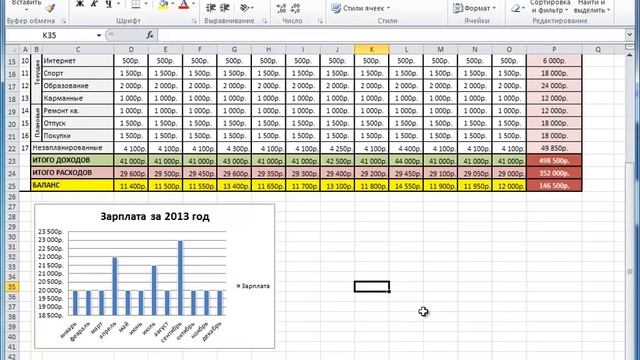640x360 pixels.
Task: Expand the formula bar chevron
Action: [629, 36]
